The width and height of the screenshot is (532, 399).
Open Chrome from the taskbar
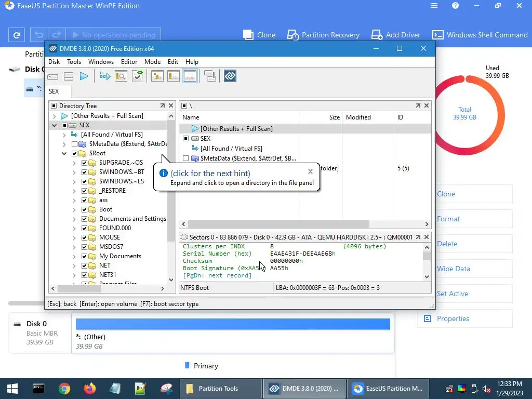[x=64, y=389]
